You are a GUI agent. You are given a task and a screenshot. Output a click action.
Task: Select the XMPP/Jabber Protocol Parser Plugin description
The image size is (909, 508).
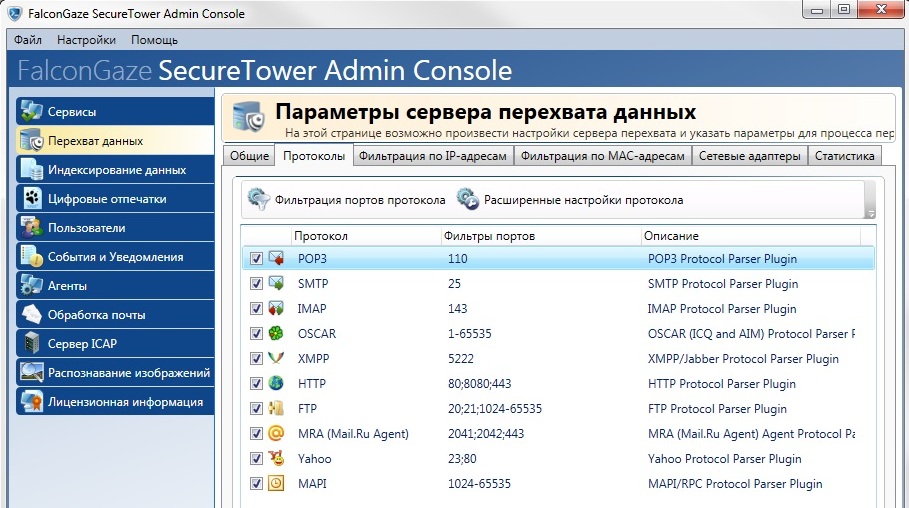(x=743, y=359)
